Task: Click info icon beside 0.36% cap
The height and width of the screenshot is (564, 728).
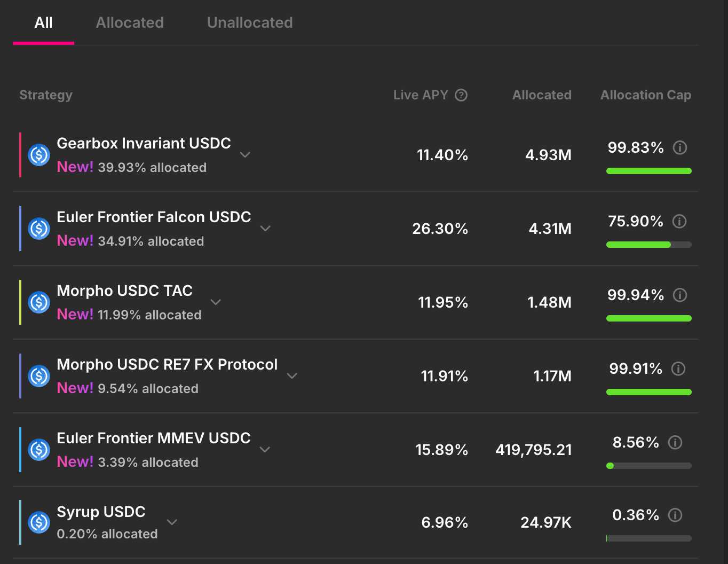Action: (675, 515)
